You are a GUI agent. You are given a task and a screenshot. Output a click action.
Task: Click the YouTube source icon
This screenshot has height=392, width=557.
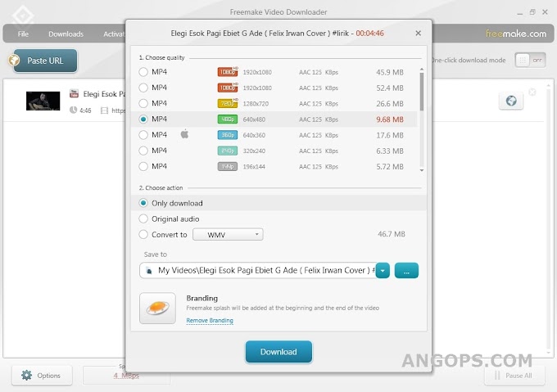pos(74,93)
